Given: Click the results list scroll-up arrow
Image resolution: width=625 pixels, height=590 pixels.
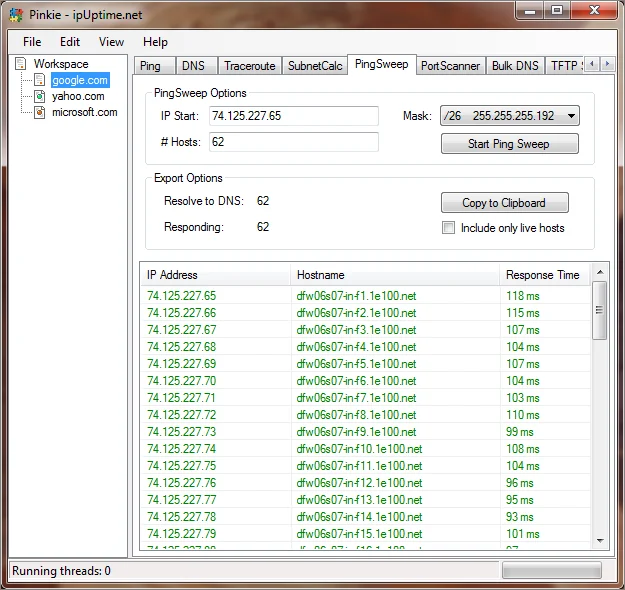Looking at the screenshot, I should (600, 273).
